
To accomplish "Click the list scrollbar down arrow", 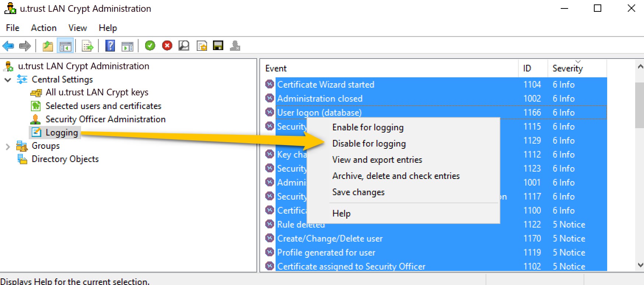I will point(640,265).
